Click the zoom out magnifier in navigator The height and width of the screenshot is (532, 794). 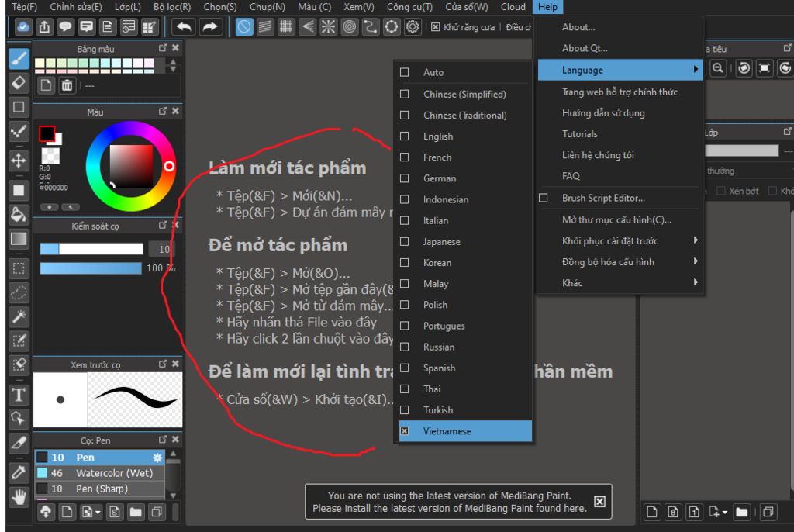[717, 68]
